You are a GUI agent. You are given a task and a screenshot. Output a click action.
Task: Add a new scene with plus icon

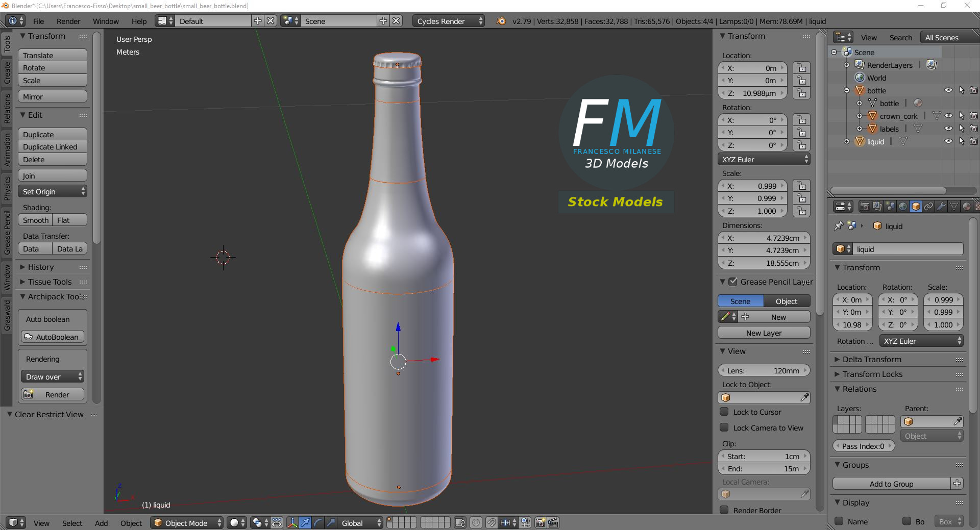click(383, 21)
